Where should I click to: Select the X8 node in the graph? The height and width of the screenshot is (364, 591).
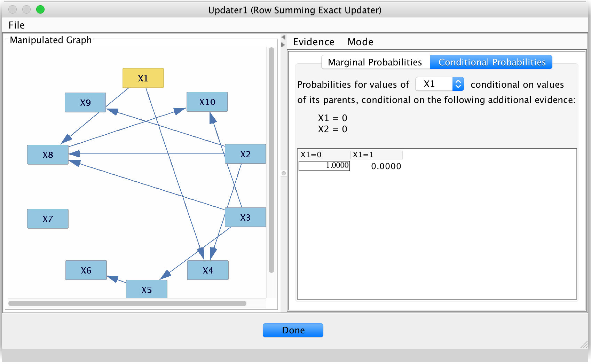point(47,155)
